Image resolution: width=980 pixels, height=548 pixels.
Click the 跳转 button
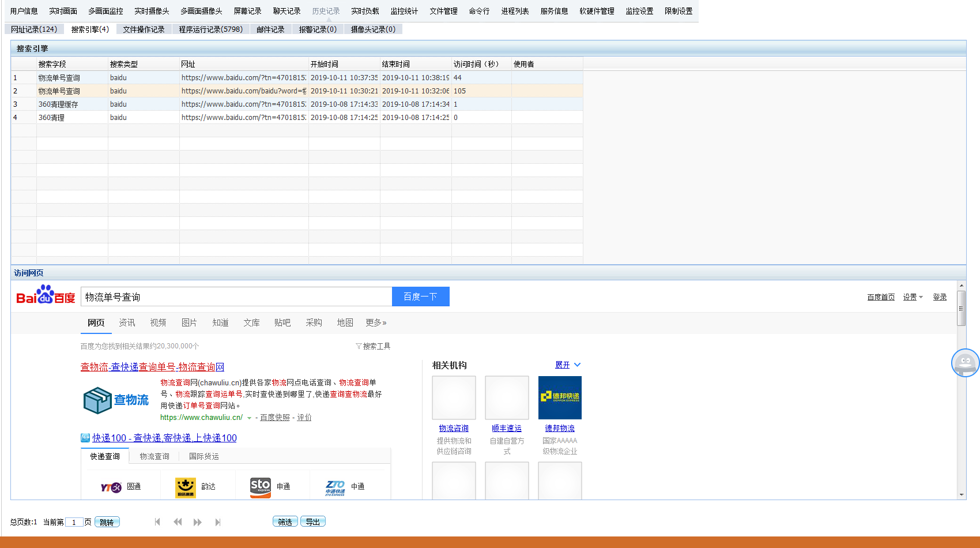coord(107,522)
